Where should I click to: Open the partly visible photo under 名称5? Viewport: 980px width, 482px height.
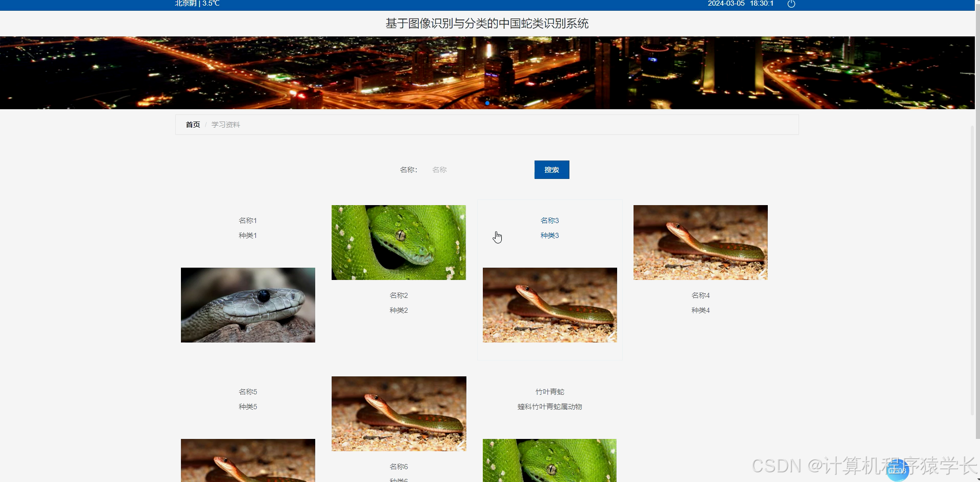tap(248, 460)
